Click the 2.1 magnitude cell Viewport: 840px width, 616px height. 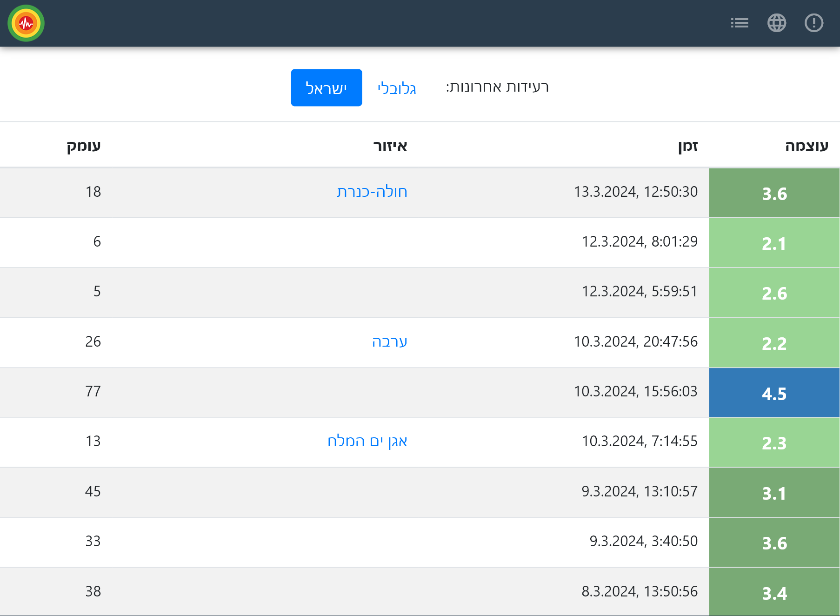[x=774, y=243]
